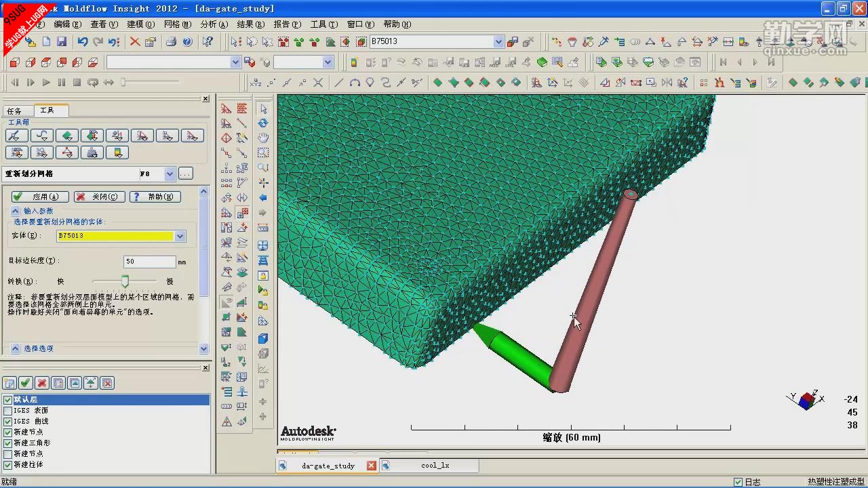Click the animation frame slider handle
This screenshot has height=488, width=868.
click(123, 83)
